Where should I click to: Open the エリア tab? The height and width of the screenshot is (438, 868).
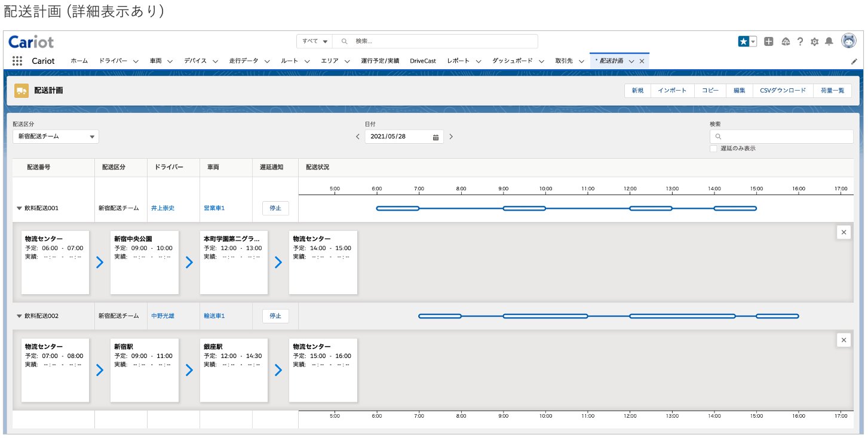tap(330, 61)
